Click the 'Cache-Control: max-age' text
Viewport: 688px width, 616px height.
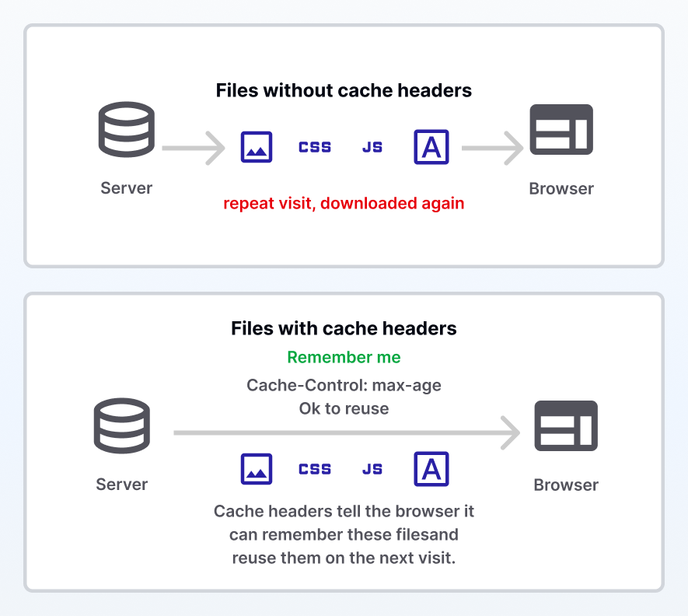click(344, 385)
